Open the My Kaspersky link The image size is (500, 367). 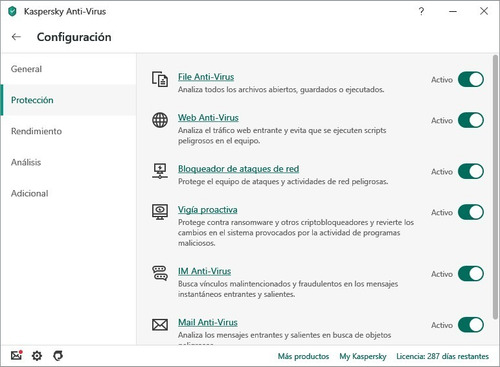coord(363,356)
